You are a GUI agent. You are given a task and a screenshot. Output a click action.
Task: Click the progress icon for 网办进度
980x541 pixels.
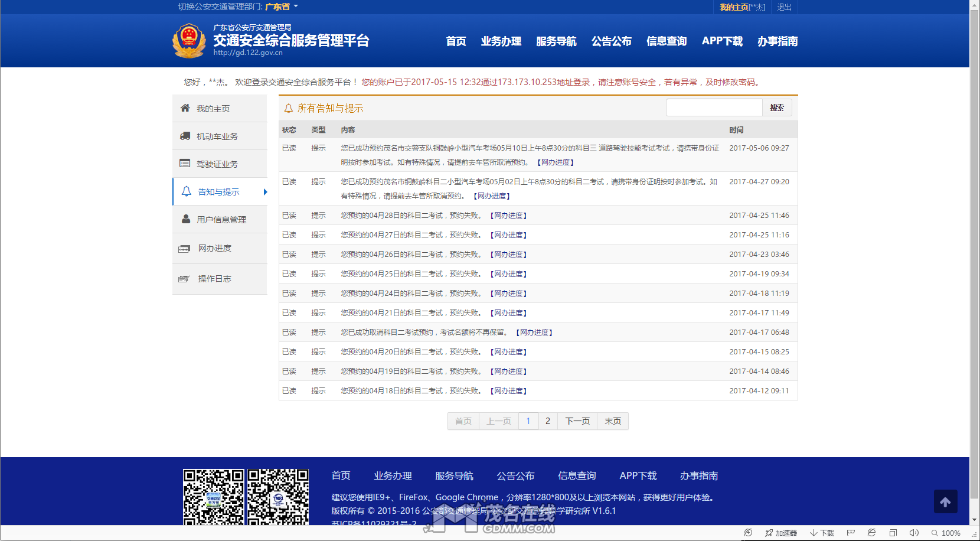[184, 249]
